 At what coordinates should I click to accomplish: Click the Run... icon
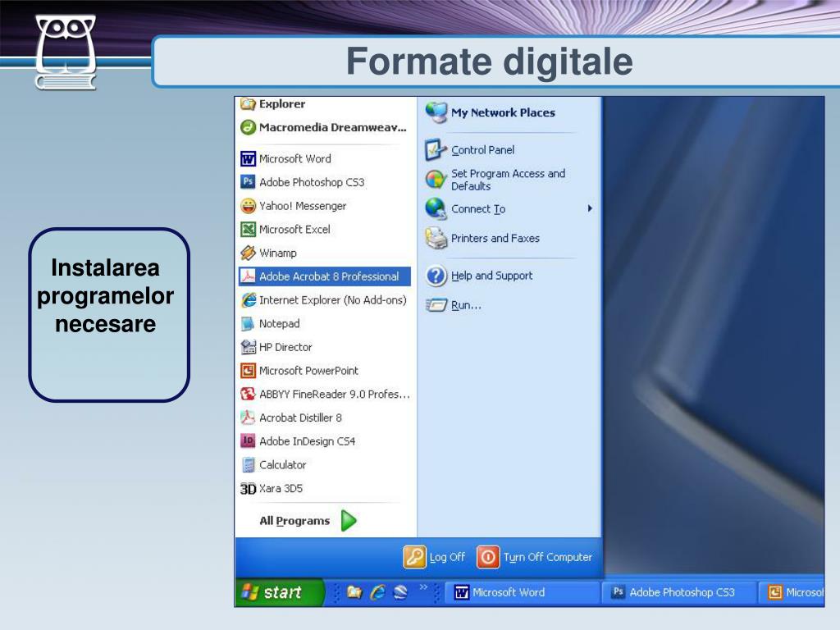tap(436, 305)
